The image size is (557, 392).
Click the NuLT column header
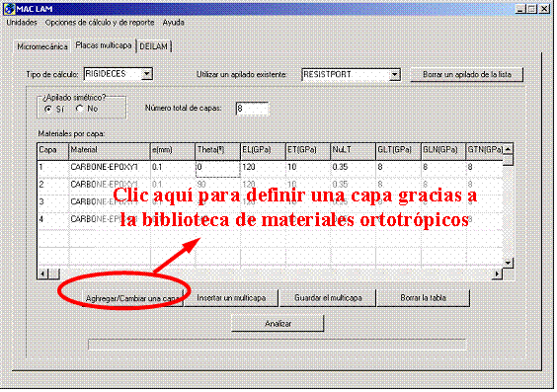[353, 152]
